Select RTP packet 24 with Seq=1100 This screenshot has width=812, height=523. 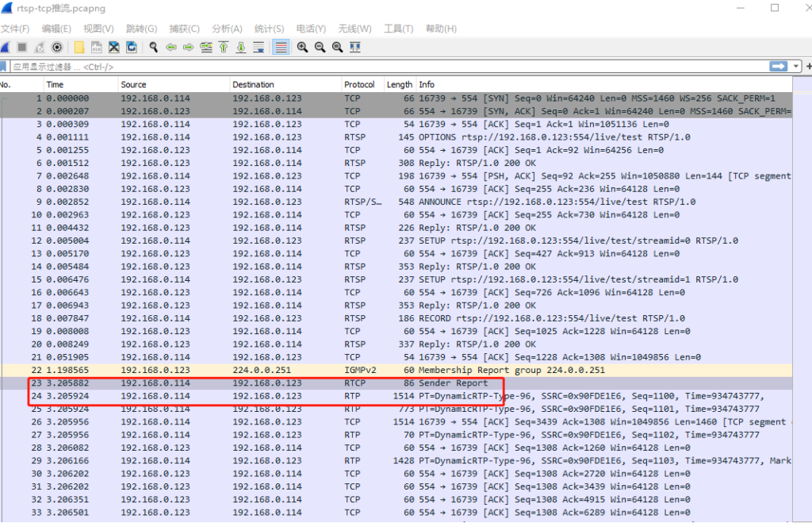pos(396,396)
